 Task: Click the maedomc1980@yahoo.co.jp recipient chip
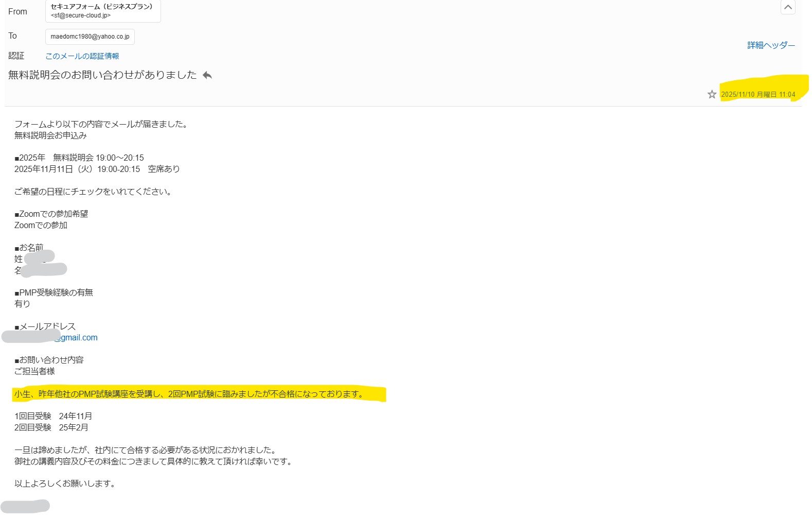pos(90,37)
